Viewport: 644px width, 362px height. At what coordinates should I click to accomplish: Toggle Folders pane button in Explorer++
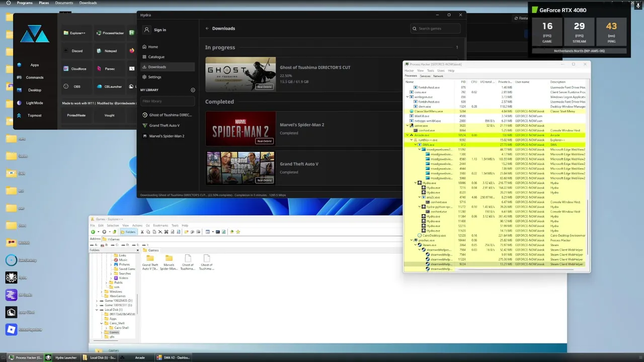point(128,232)
